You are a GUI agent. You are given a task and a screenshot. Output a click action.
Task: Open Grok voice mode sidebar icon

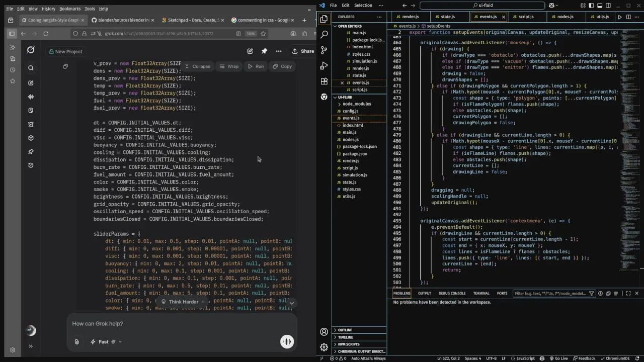coord(31,97)
